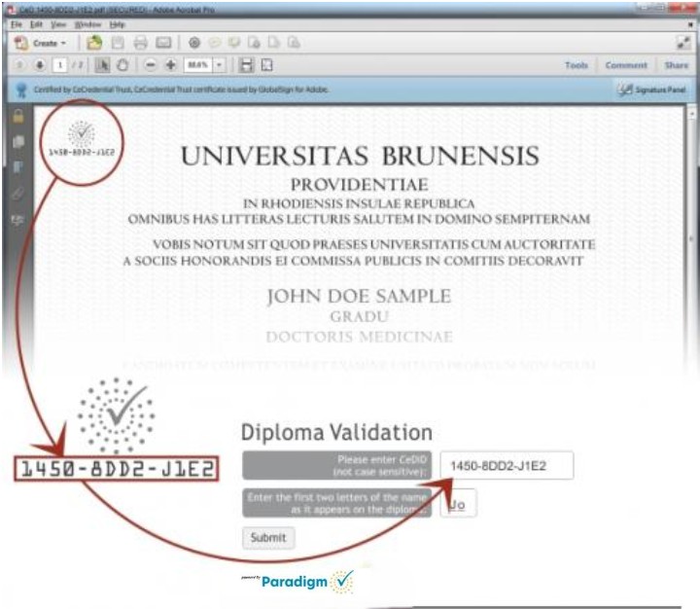Click the gear settings toolbar icon
The width and height of the screenshot is (700, 609).
[194, 43]
